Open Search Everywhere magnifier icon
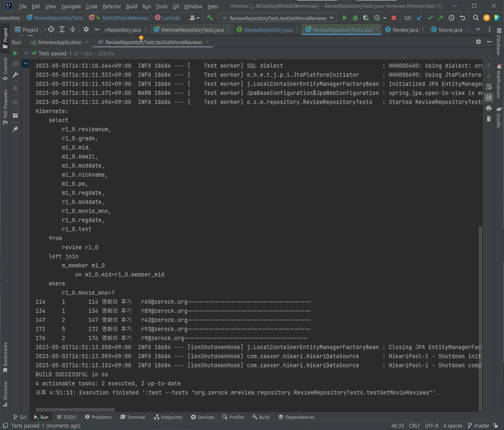Screen dimensions: 504x430 [x=476, y=18]
